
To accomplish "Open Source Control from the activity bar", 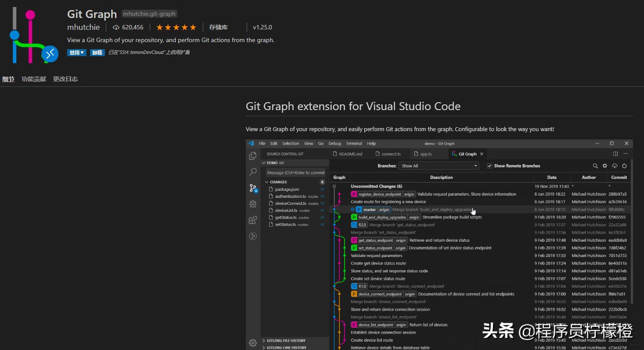I will [252, 188].
